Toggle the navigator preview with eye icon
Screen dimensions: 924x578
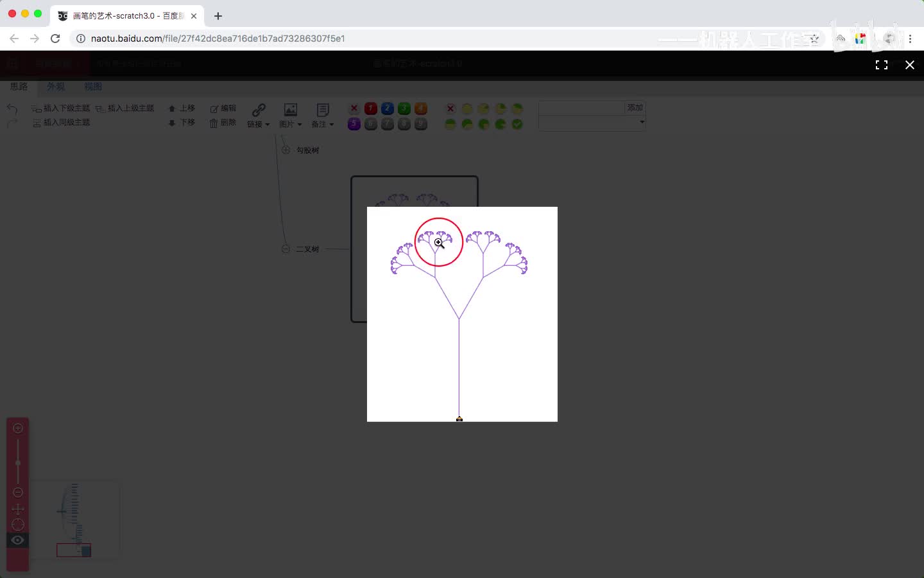tap(18, 540)
